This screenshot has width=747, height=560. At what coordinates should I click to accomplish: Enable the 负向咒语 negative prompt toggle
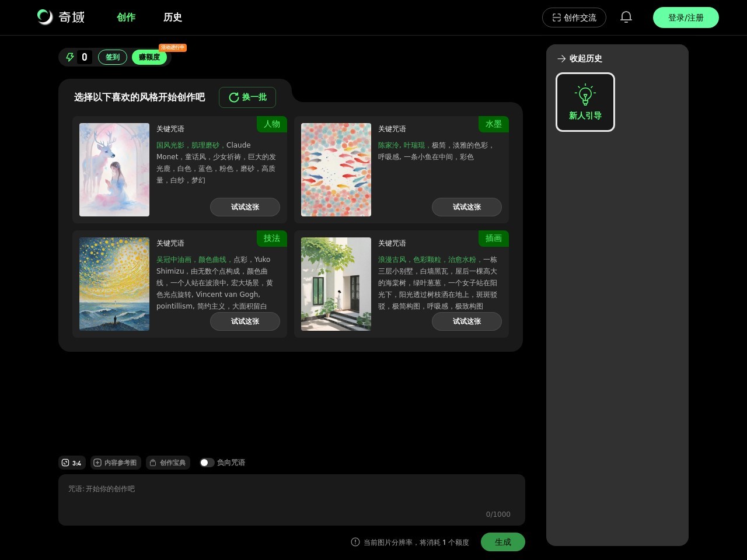point(207,463)
